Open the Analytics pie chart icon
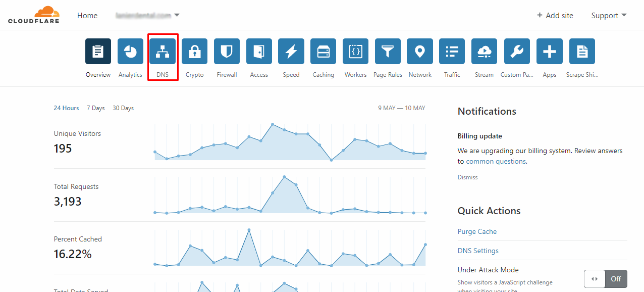 tap(130, 51)
